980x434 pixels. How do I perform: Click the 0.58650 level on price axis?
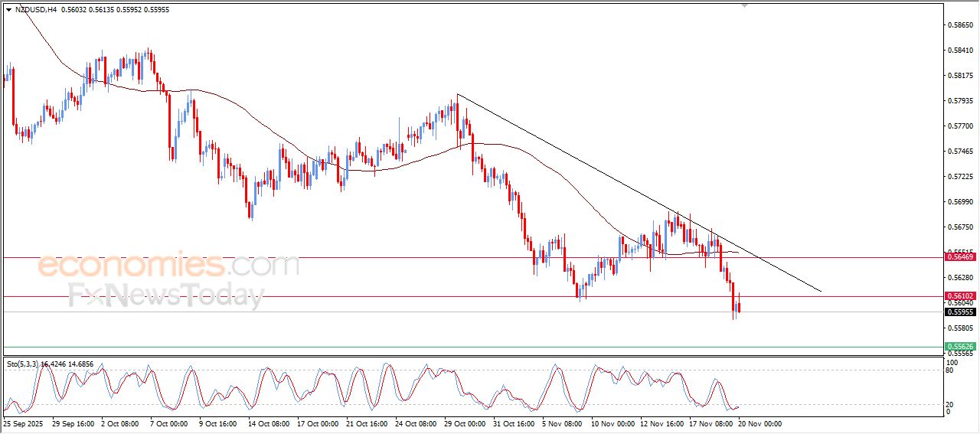click(x=959, y=25)
